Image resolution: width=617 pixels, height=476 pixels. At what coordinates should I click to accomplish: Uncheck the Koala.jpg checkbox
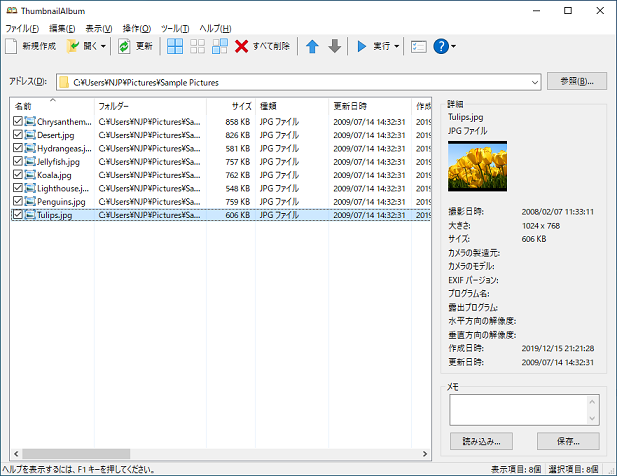click(x=18, y=174)
